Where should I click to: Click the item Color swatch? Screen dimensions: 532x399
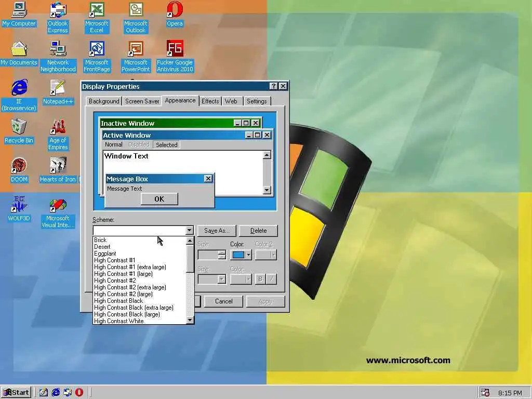238,255
